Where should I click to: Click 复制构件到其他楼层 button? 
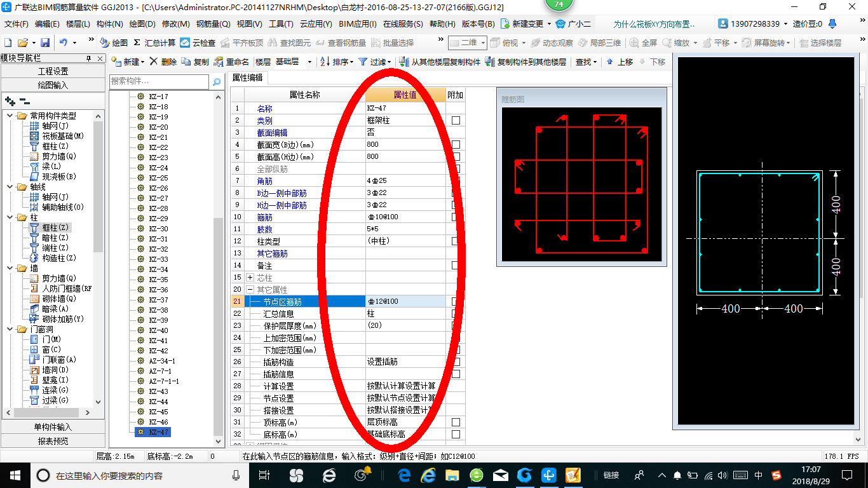tap(526, 62)
